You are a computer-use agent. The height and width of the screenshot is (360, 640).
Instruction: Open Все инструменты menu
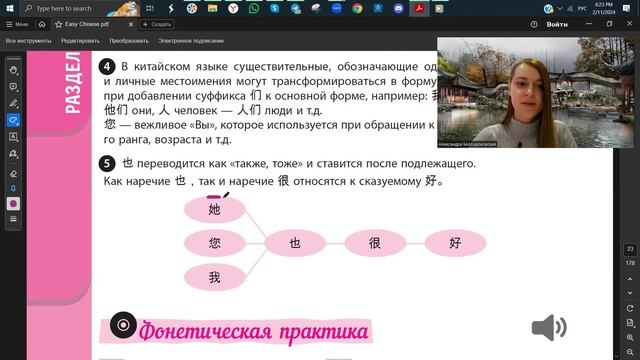29,41
